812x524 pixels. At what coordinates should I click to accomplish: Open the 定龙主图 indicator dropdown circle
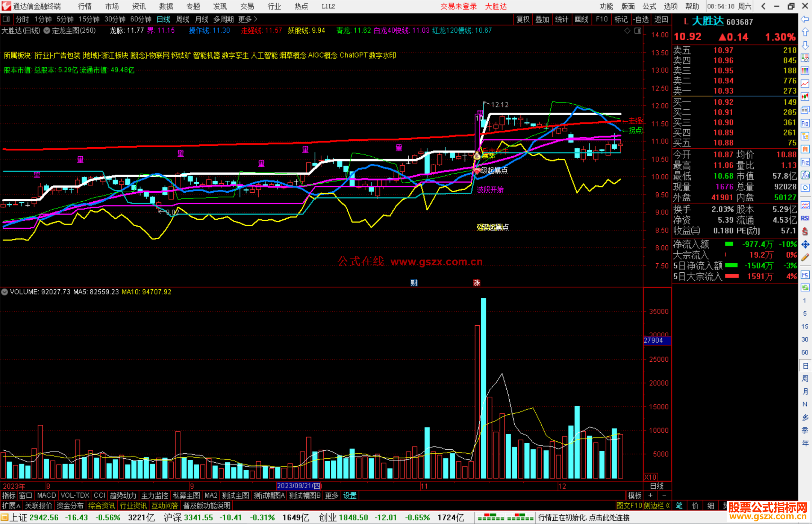[47, 31]
